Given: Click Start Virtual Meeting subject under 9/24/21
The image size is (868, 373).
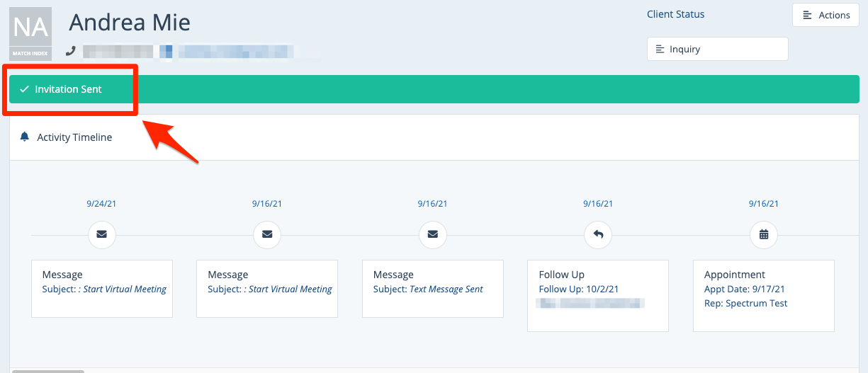Looking at the screenshot, I should pyautogui.click(x=124, y=289).
